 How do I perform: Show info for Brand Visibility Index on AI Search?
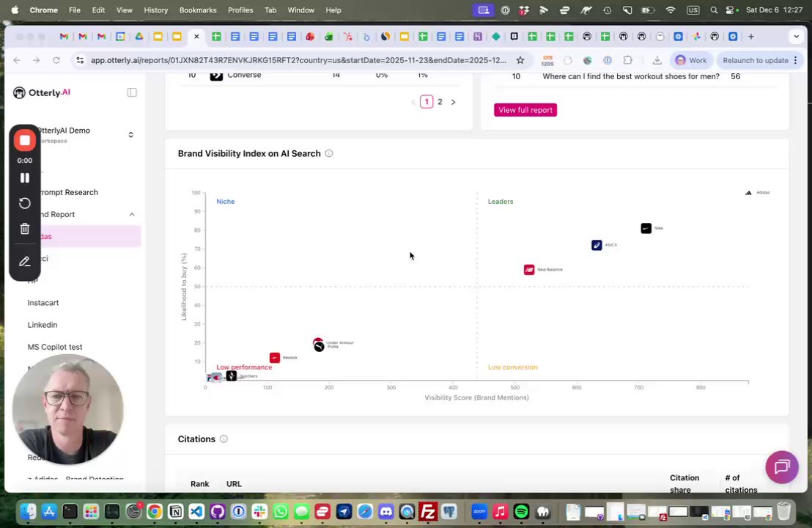tap(329, 153)
